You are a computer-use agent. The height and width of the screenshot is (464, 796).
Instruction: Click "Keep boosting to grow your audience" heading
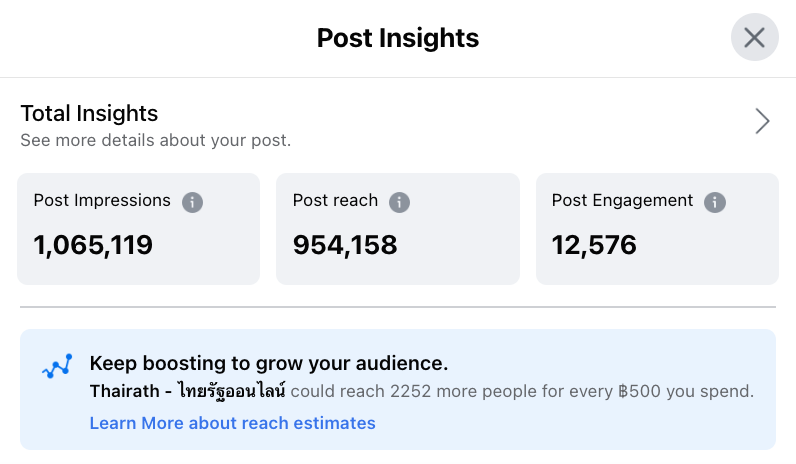[269, 363]
